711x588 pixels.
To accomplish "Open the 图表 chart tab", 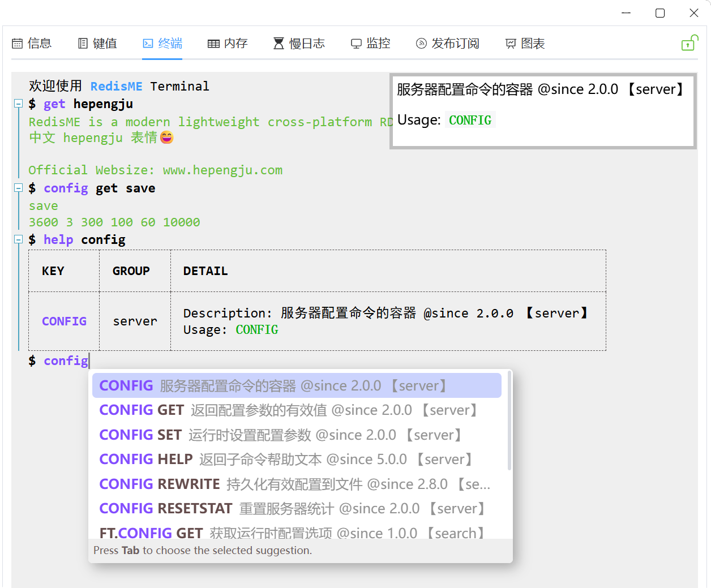I will point(525,44).
